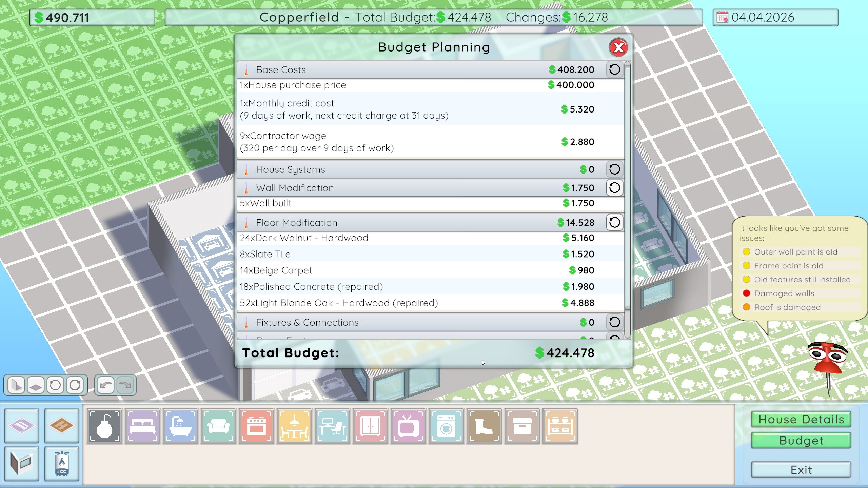Select the window and door tool
This screenshot has width=868, height=488.
(x=22, y=463)
